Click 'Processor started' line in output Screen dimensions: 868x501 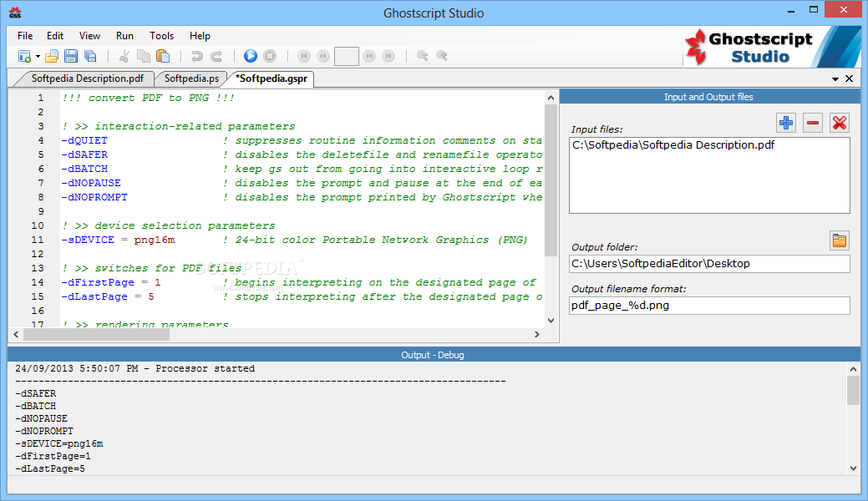click(135, 369)
